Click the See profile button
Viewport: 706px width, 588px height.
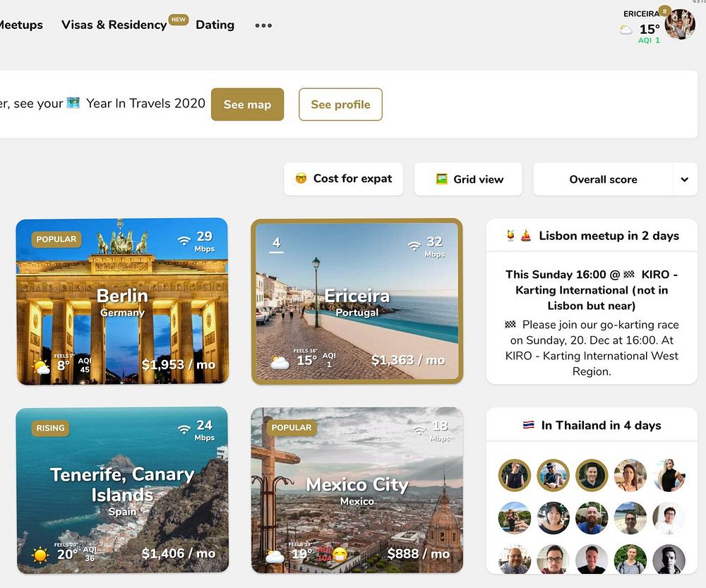pyautogui.click(x=340, y=104)
